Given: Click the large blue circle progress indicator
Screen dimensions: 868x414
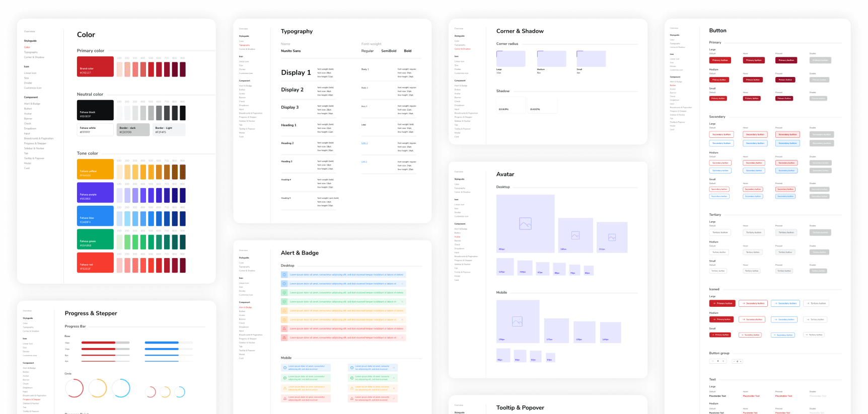Looking at the screenshot, I should click(x=121, y=388).
